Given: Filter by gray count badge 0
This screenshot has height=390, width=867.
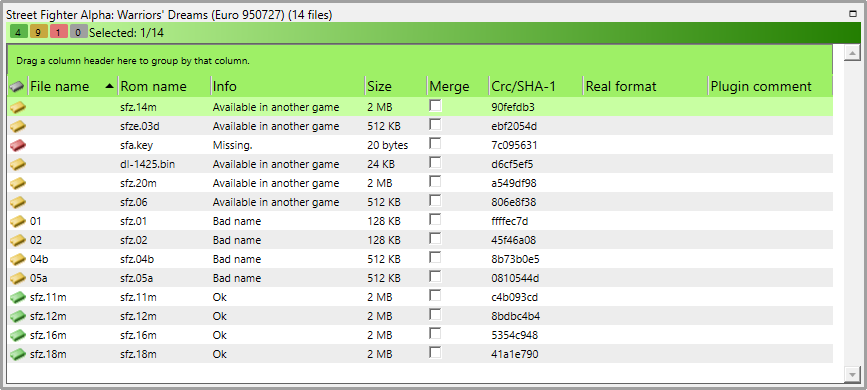Looking at the screenshot, I should [x=79, y=32].
